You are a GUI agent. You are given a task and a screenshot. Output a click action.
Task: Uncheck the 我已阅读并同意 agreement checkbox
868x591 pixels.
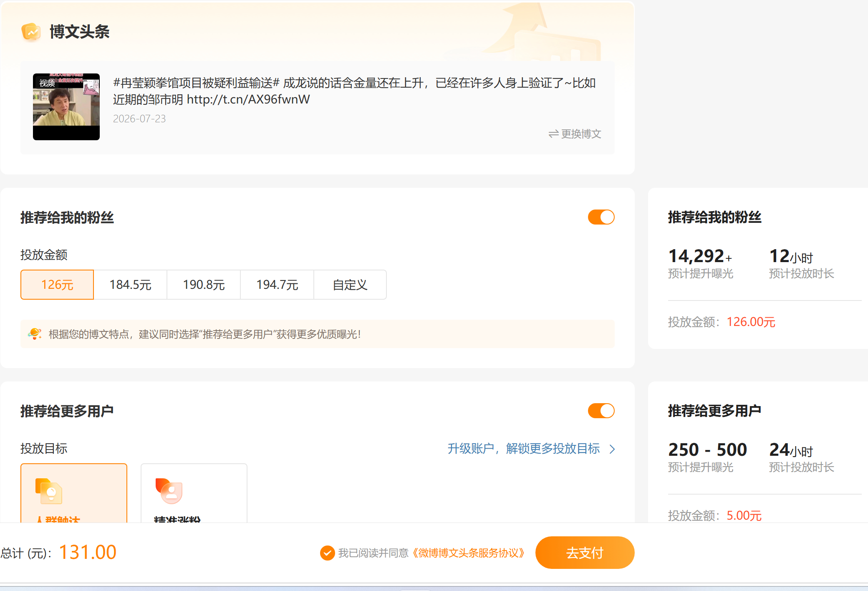pos(327,553)
